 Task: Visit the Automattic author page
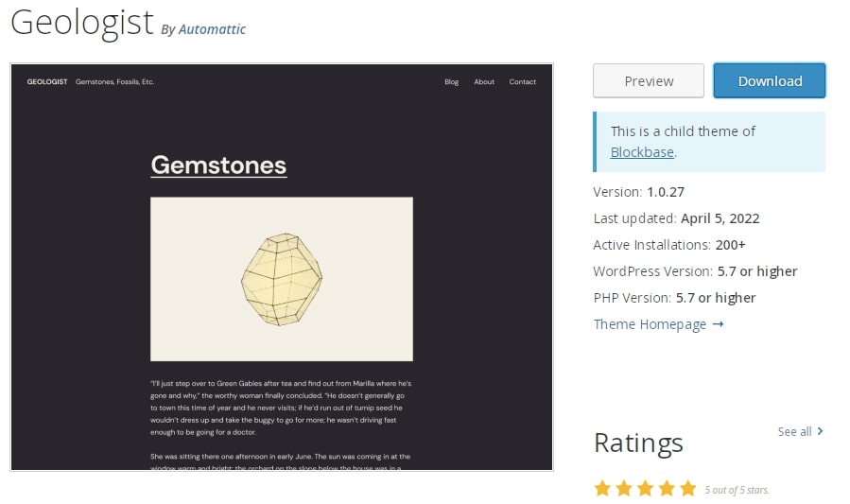tap(212, 29)
